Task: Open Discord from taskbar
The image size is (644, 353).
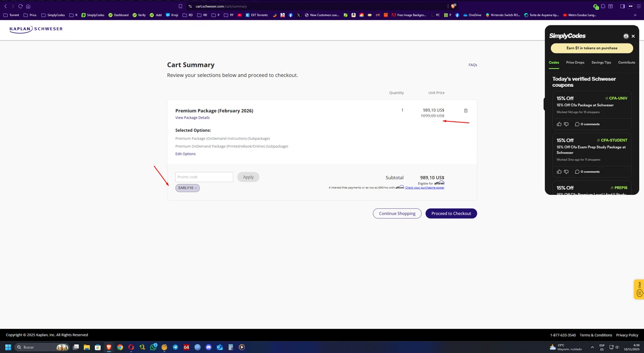Action: [209, 347]
